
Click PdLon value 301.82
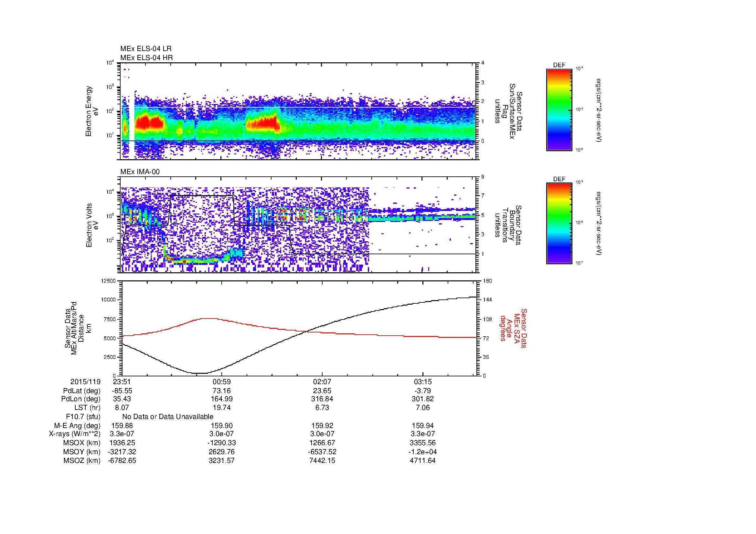pyautogui.click(x=423, y=399)
